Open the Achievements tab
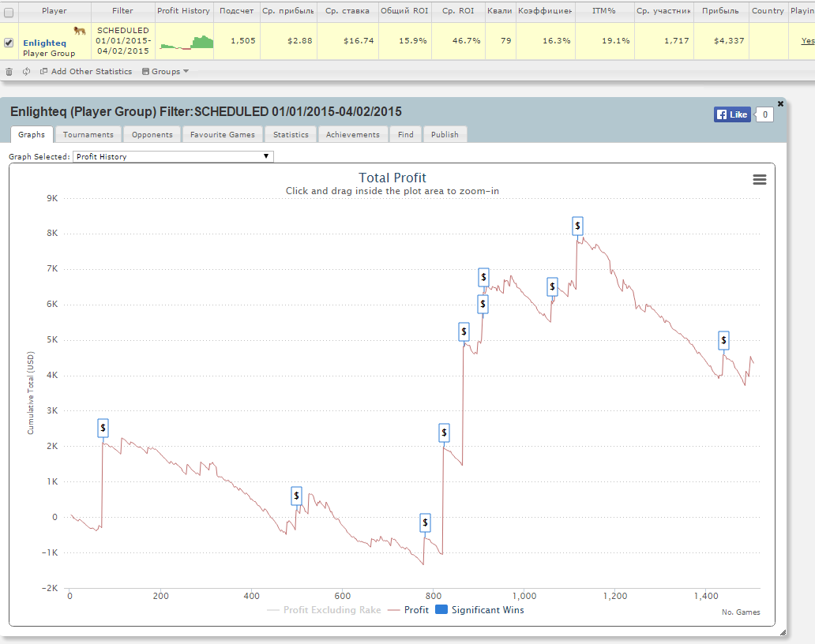This screenshot has width=815, height=644. (353, 134)
